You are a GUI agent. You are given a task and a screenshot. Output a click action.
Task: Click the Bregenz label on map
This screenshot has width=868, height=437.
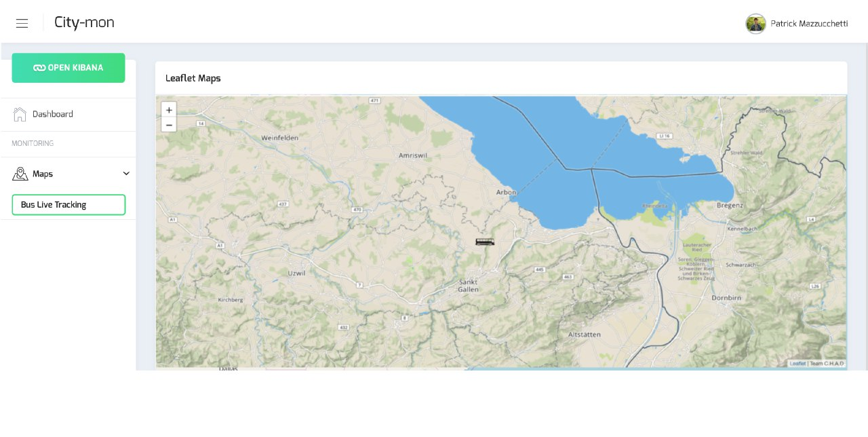pyautogui.click(x=730, y=205)
